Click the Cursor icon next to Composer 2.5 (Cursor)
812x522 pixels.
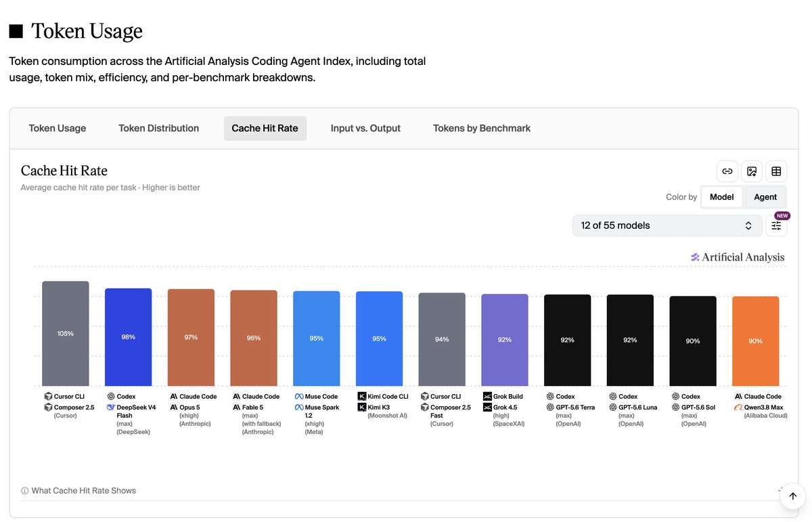(48, 408)
